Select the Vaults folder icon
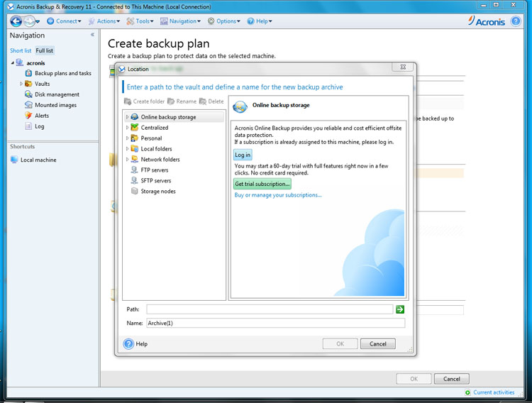532x403 pixels. coord(28,84)
